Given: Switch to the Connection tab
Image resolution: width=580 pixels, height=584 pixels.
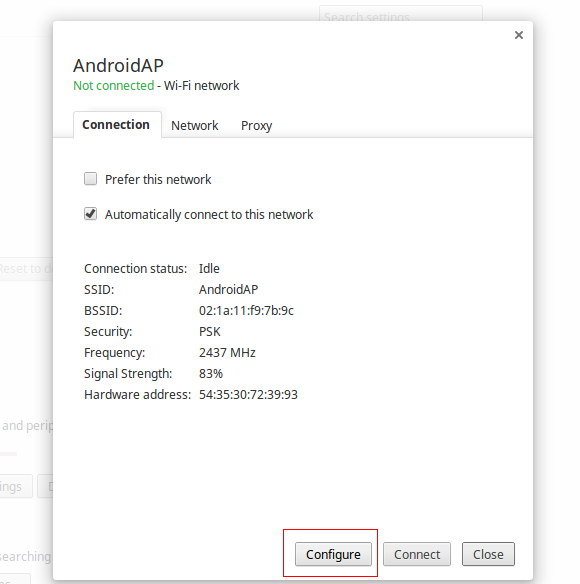Looking at the screenshot, I should [117, 125].
